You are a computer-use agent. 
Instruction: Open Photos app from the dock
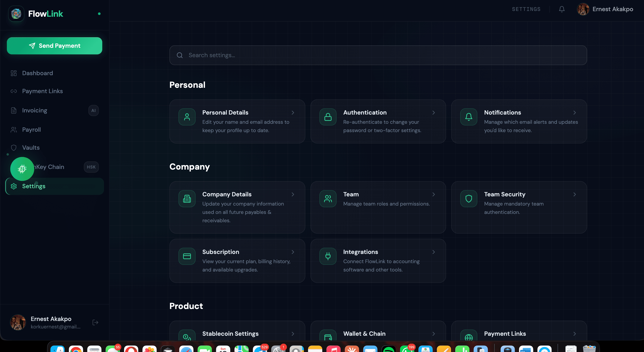coord(150,349)
